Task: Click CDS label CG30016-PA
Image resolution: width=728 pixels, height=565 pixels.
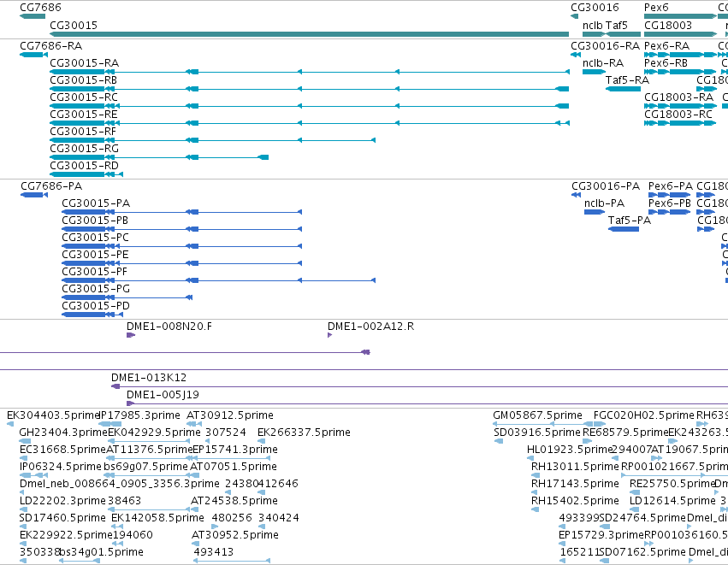Action: [606, 186]
